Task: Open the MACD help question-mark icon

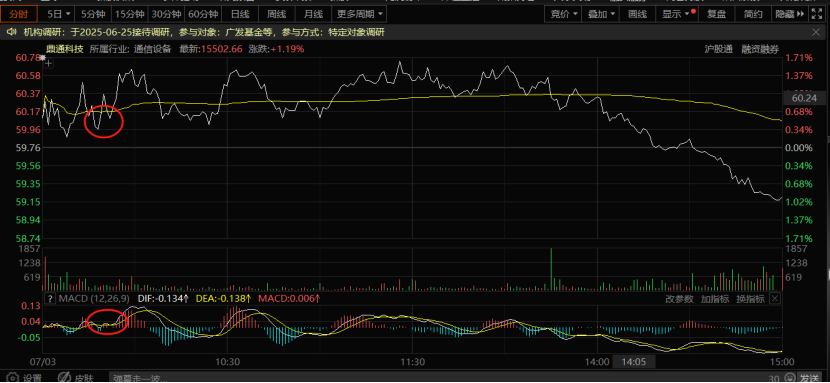Action: coord(50,299)
